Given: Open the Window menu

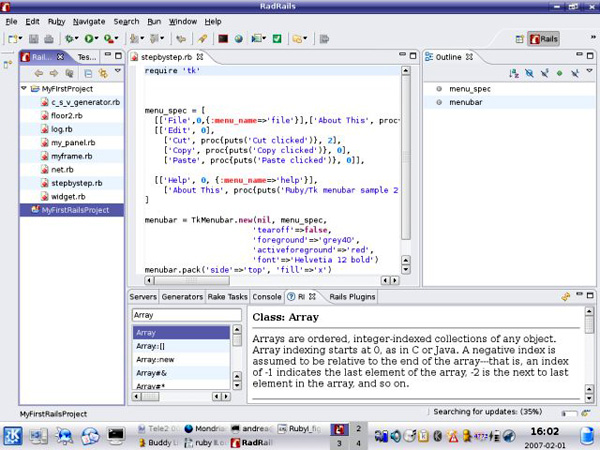Looking at the screenshot, I should [x=183, y=21].
